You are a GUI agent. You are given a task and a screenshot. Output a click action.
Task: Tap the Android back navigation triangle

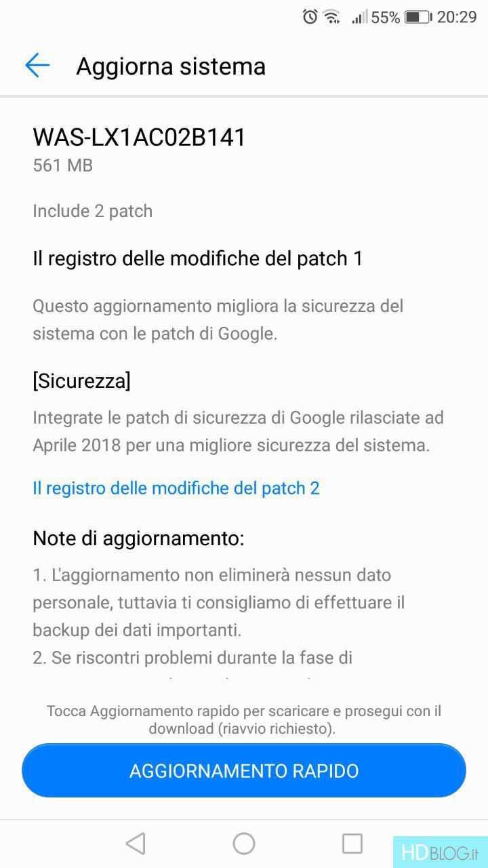(136, 844)
